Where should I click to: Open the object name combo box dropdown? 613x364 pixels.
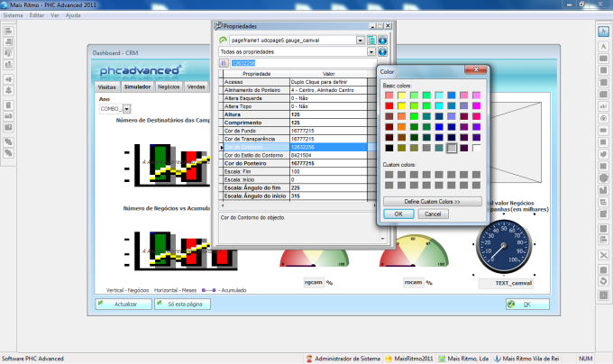[360, 41]
